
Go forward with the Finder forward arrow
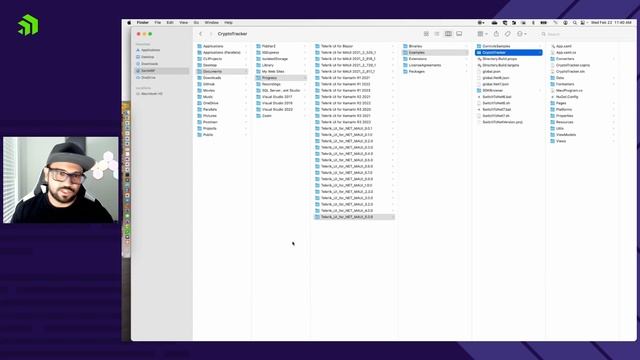[211, 34]
